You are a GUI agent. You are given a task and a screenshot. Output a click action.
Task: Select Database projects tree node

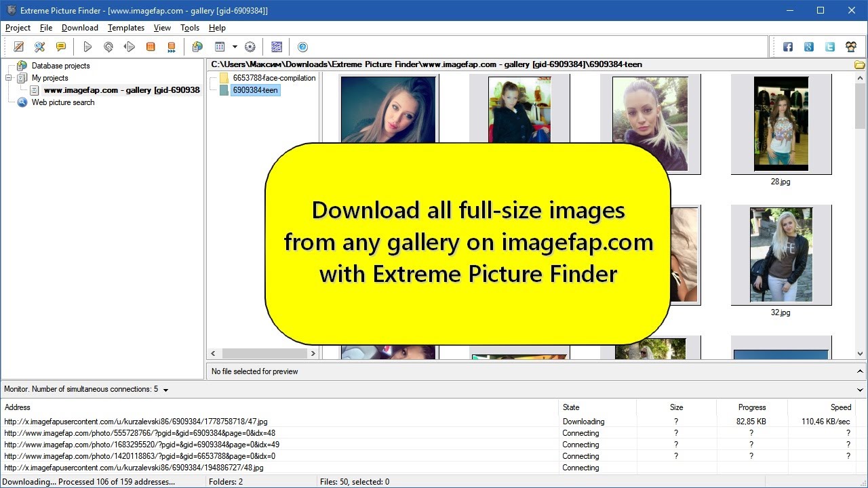60,66
